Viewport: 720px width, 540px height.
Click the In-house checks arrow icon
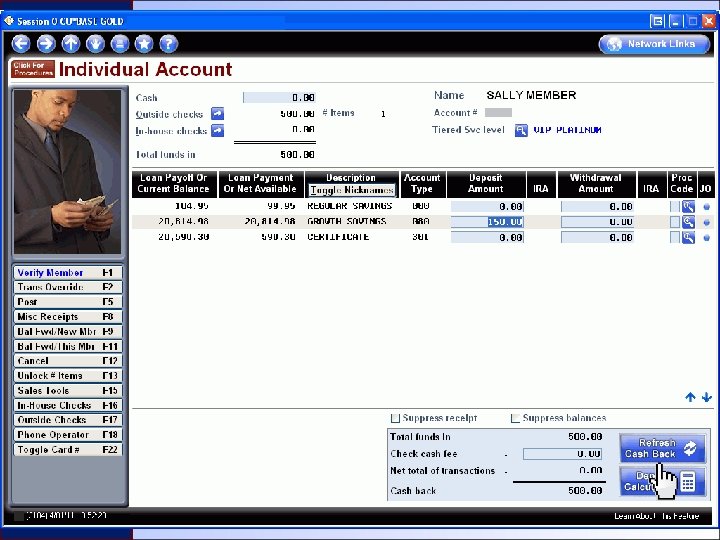217,131
